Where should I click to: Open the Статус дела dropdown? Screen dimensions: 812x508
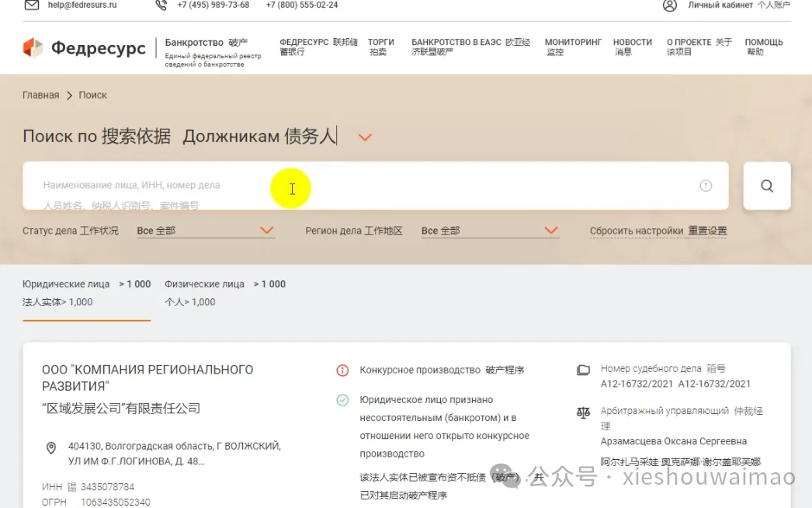[x=206, y=231]
